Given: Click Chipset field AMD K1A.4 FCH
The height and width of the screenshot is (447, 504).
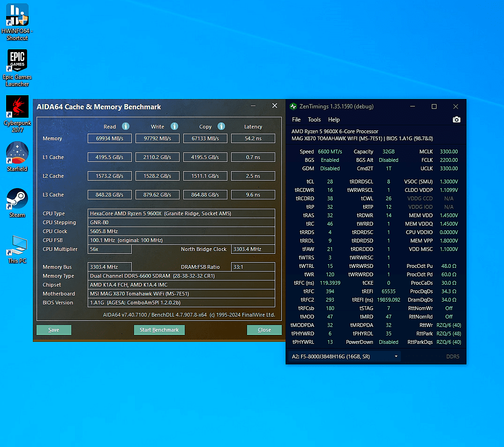Looking at the screenshot, I should click(x=181, y=285).
